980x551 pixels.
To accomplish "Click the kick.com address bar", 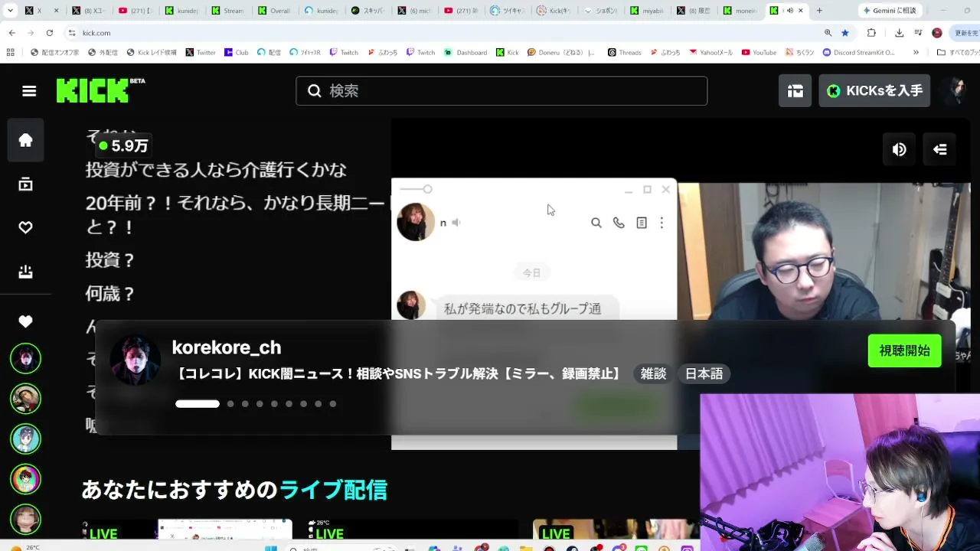I will point(444,33).
